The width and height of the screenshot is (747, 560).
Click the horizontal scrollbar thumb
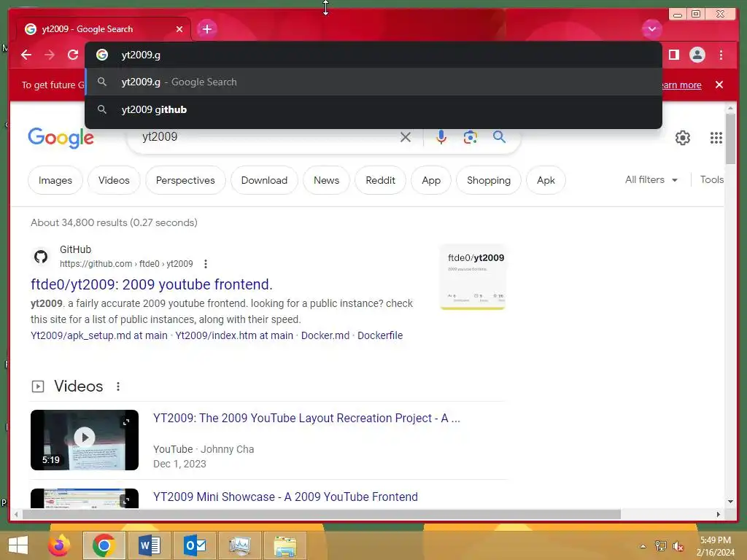(322, 514)
